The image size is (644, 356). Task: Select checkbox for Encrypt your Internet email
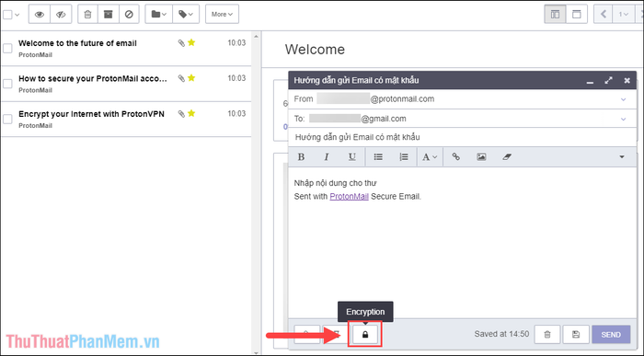point(7,119)
